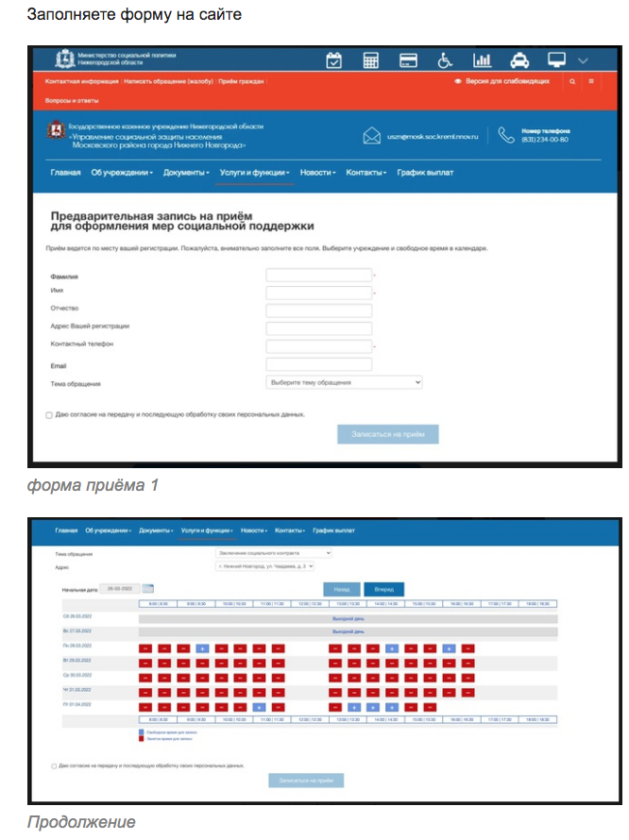Go to График выплат in the upper navigation
The height and width of the screenshot is (840, 629).
424,173
